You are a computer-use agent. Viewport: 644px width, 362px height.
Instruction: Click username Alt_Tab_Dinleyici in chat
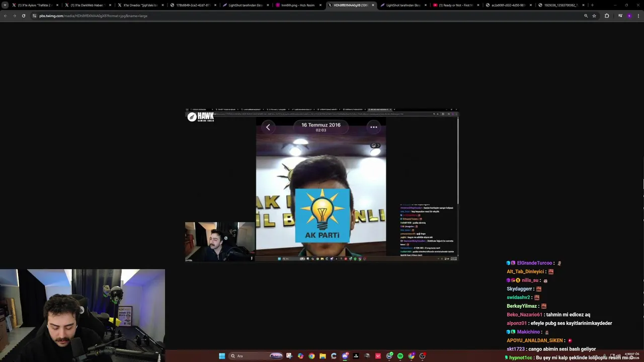point(525,271)
